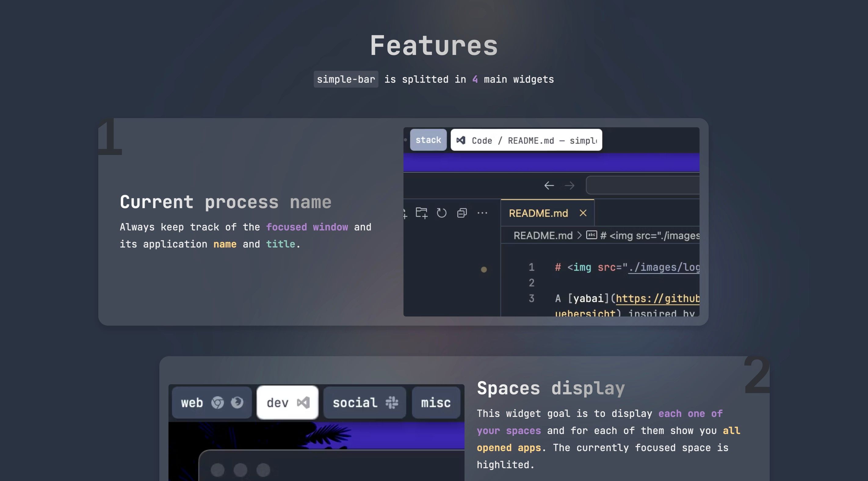Click the refresh explorer icon

(x=441, y=213)
